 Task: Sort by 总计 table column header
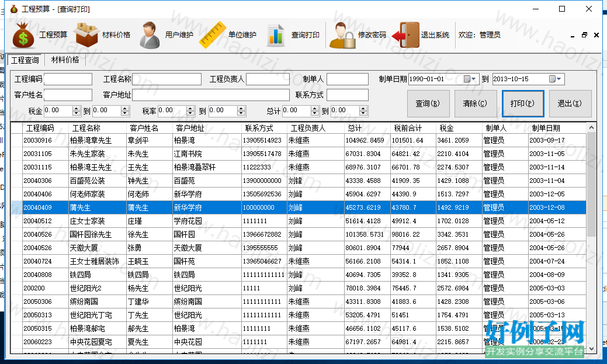coord(367,128)
